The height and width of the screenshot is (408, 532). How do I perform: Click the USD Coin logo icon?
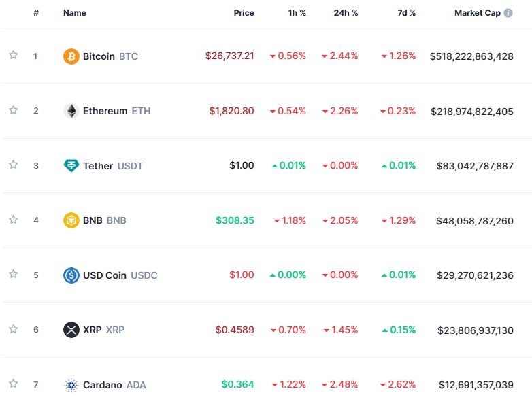pyautogui.click(x=71, y=275)
